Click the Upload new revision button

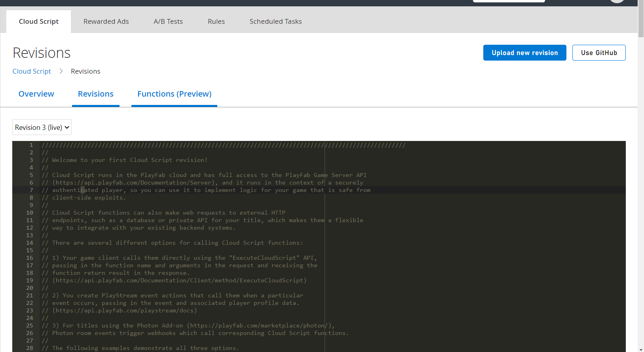[x=525, y=53]
